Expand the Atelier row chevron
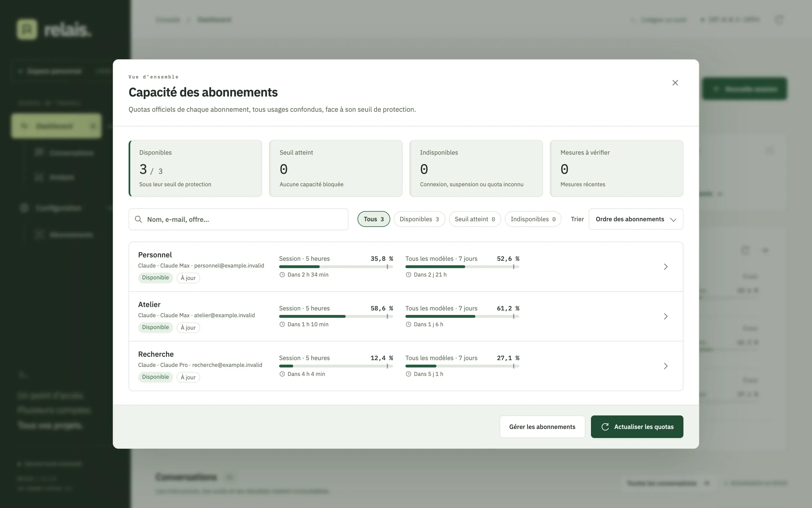The width and height of the screenshot is (812, 508). coord(666,316)
